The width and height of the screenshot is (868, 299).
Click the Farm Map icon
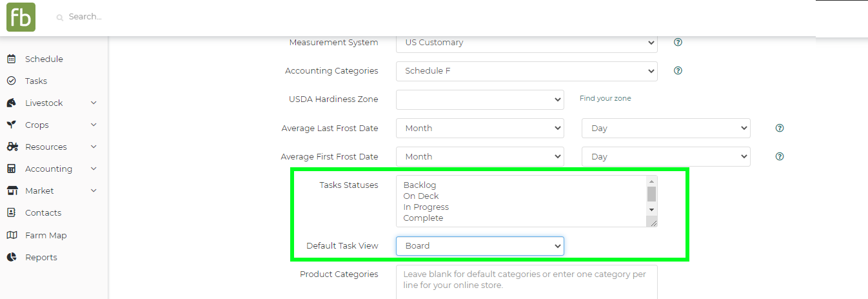(12, 235)
